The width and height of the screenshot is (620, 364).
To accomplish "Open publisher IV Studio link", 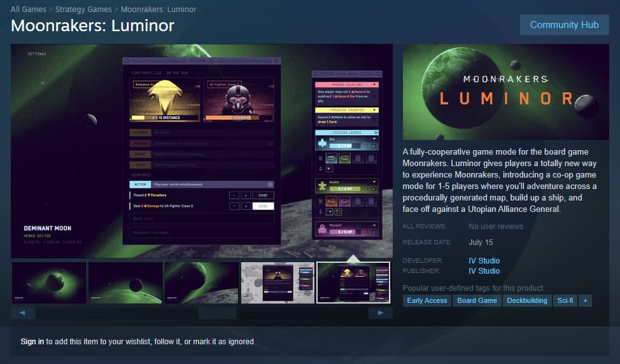I will (x=484, y=271).
